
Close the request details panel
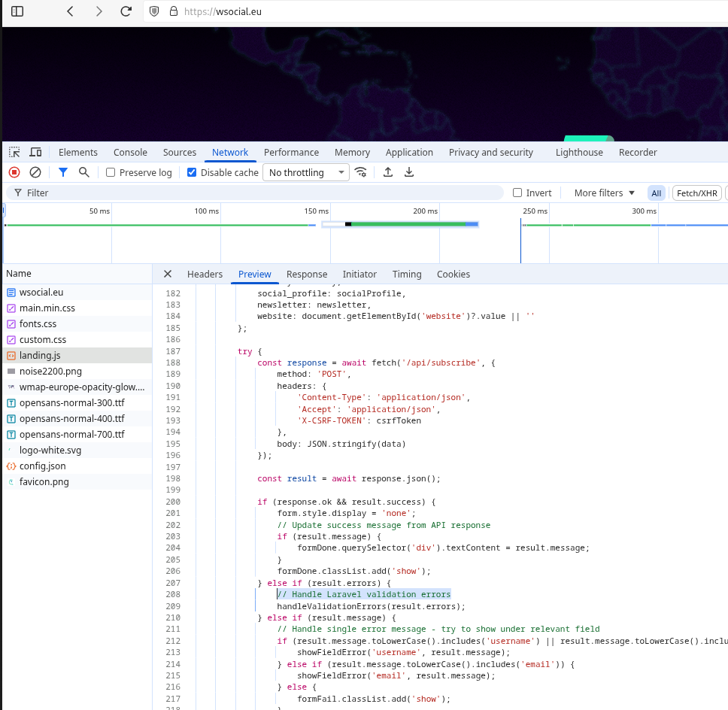[x=168, y=275]
